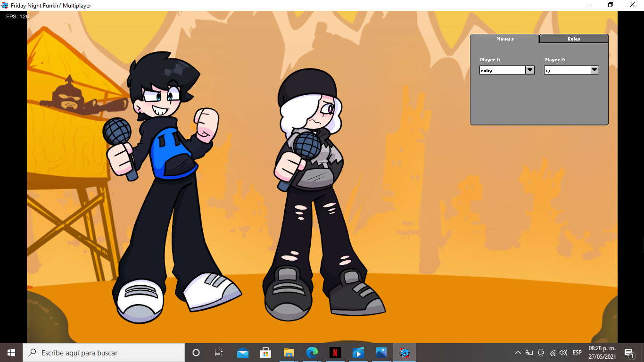
Task: Click the Friday Night Funkin' taskbar icon
Action: coord(404,353)
